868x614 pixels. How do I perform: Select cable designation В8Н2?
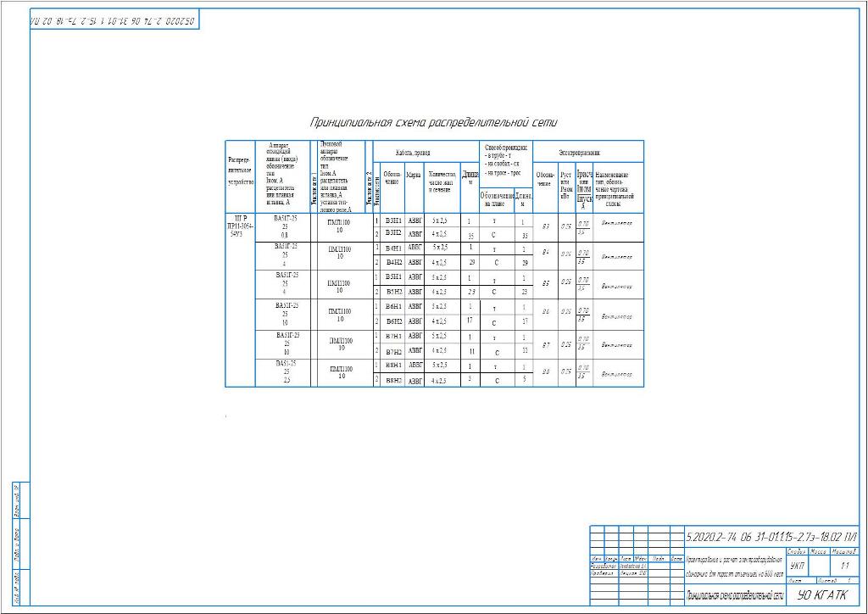[x=393, y=381]
